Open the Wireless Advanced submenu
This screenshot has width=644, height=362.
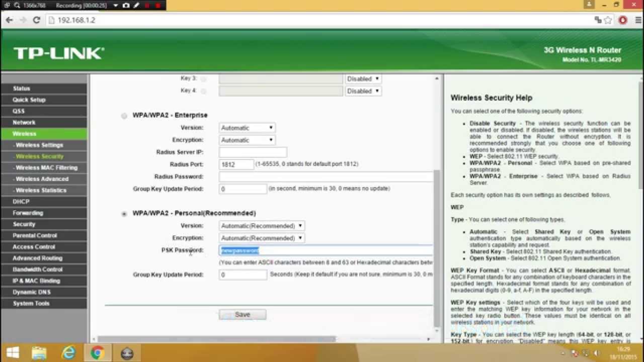click(x=44, y=179)
